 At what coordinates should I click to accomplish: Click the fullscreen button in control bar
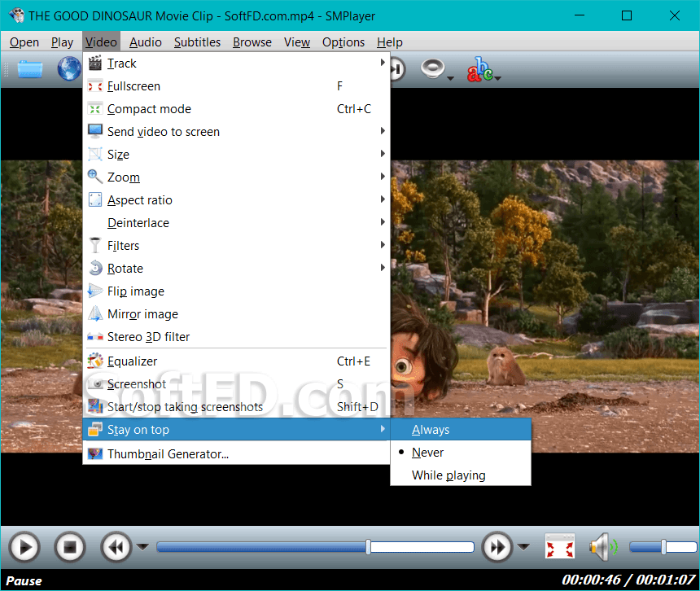(x=560, y=546)
